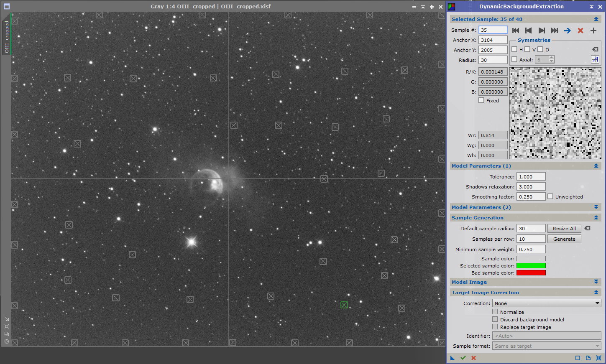Click the Reset icon in bottom bar
606x364 pixels.
(598, 358)
